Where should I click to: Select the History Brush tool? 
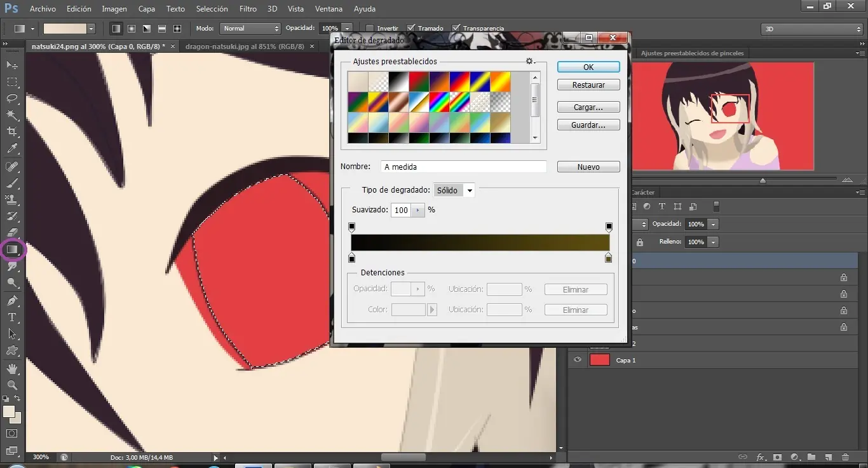pyautogui.click(x=12, y=216)
